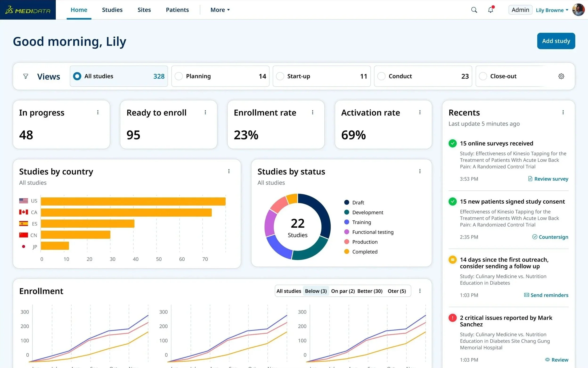Select the Start-up view
This screenshot has height=368, width=588.
click(322, 76)
